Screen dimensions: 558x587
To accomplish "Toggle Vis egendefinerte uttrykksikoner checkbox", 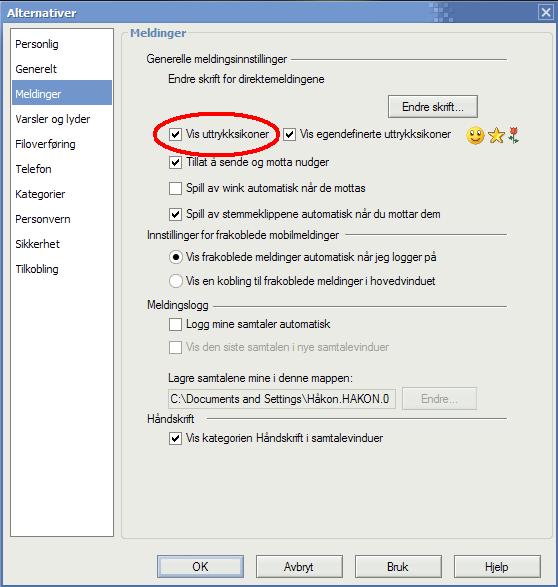I will coord(289,134).
